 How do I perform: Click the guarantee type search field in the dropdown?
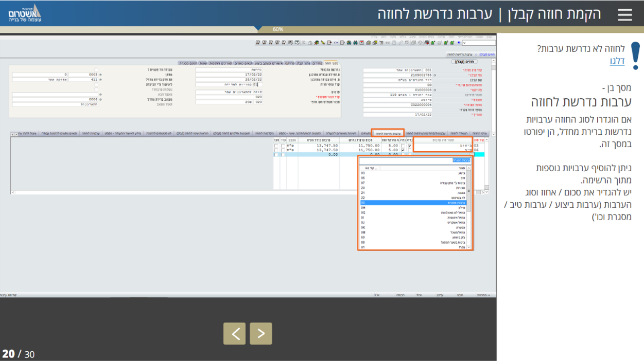[415, 161]
